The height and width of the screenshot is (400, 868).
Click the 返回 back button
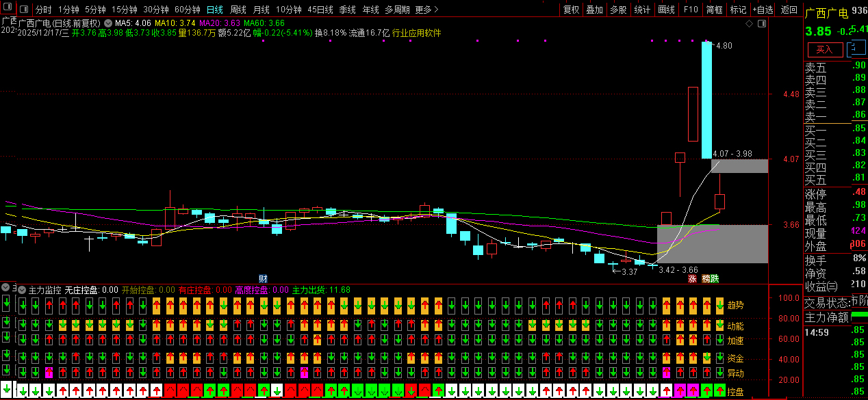coord(789,10)
